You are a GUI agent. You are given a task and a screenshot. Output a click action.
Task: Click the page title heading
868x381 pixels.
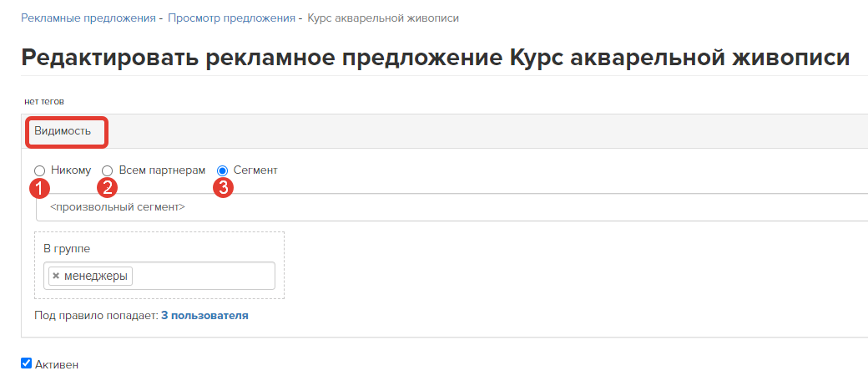pyautogui.click(x=435, y=58)
